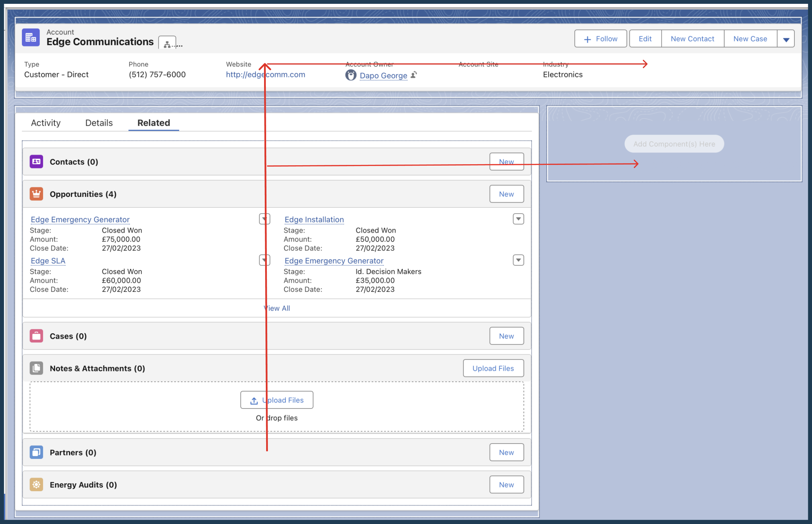Switch to the Activity tab
812x524 pixels.
[x=46, y=123]
